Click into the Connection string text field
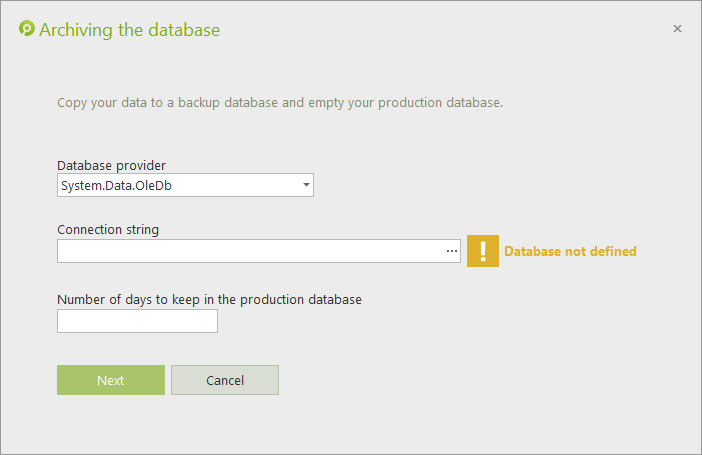The width and height of the screenshot is (702, 455). 248,251
